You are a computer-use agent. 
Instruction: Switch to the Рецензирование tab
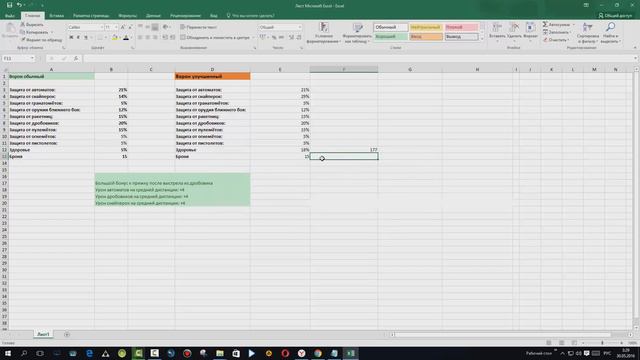(185, 16)
